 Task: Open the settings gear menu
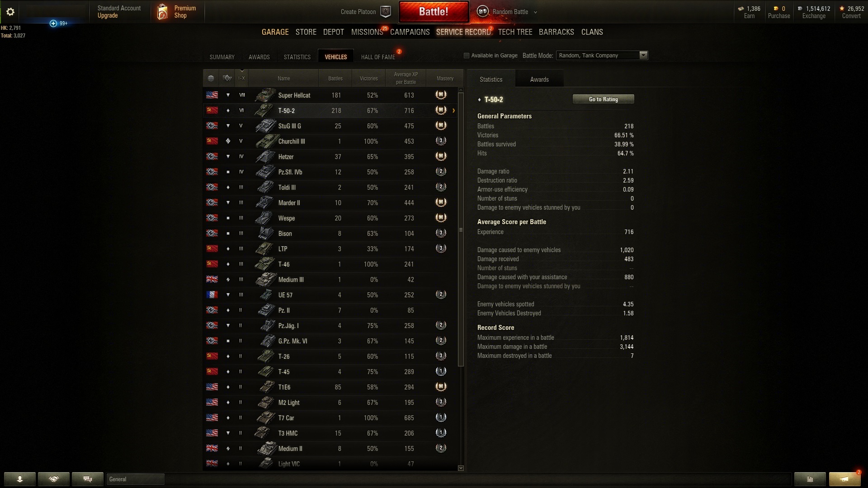tap(10, 12)
